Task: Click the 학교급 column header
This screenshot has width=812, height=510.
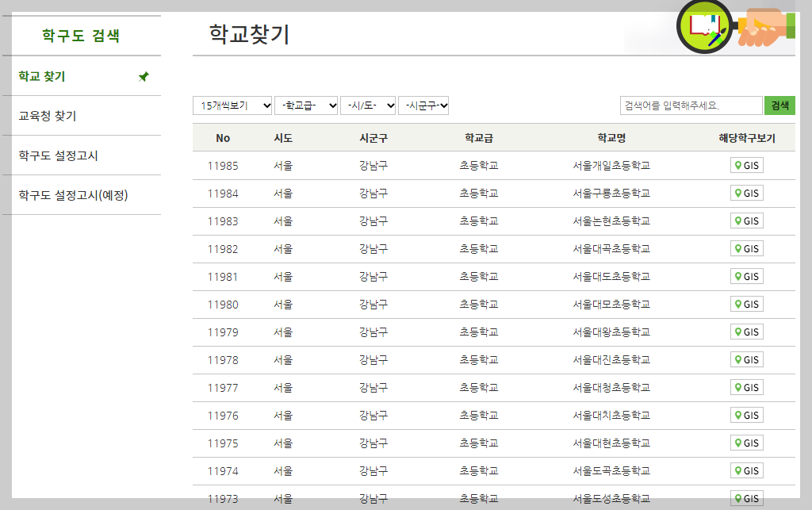Action: 479,138
